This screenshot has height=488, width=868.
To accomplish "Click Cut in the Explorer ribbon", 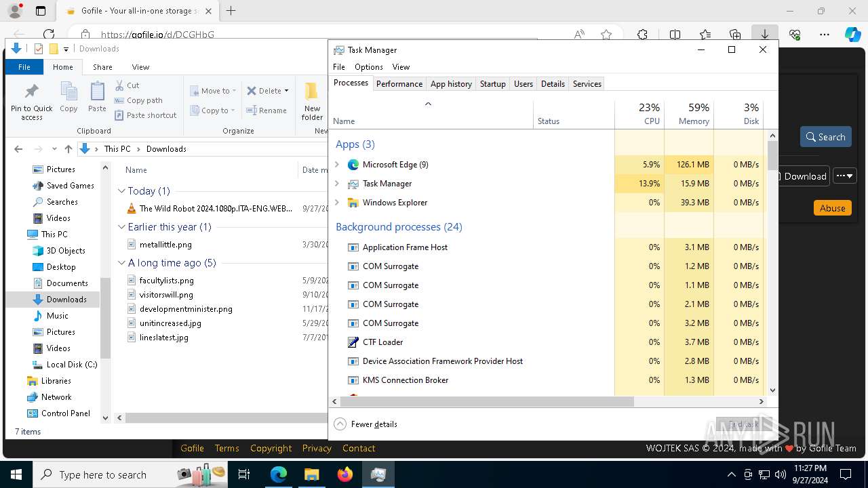I will (x=127, y=85).
